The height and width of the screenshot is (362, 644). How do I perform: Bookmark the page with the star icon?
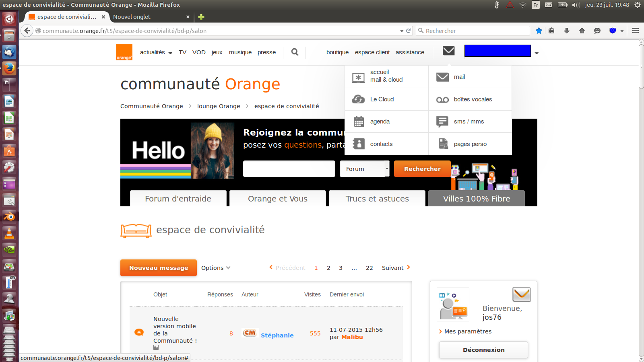click(539, 30)
